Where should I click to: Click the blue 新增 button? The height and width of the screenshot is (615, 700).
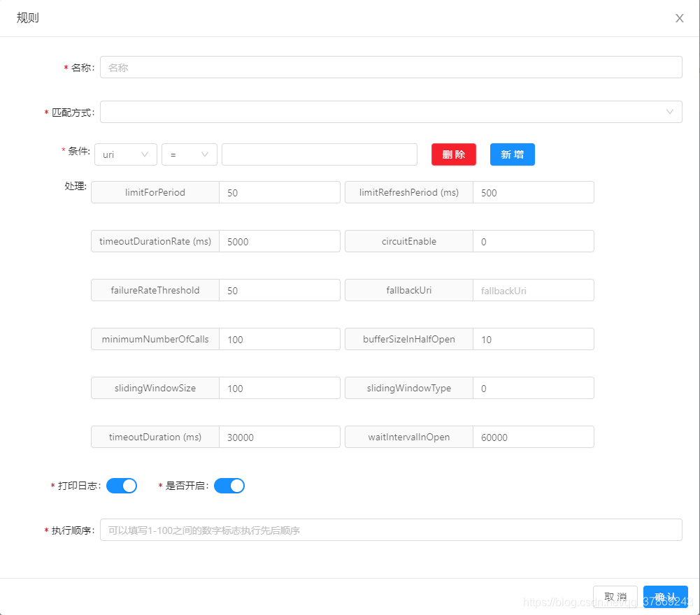[x=512, y=154]
